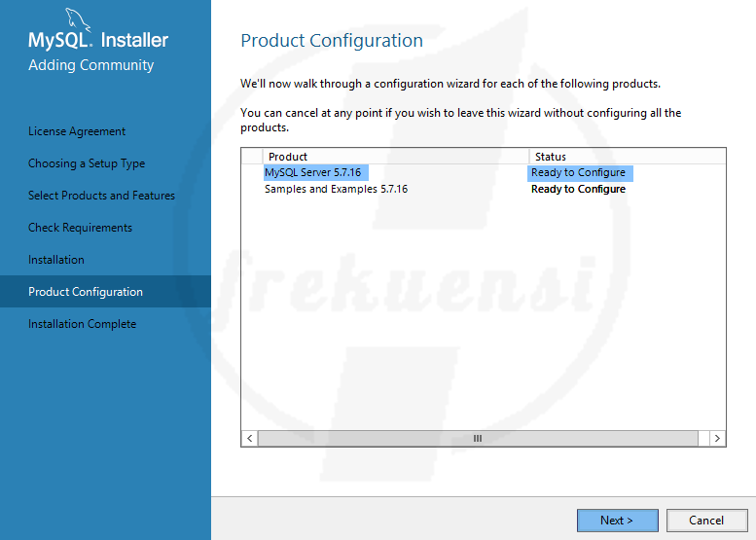Click the Product Configuration page heading
The height and width of the screenshot is (540, 756).
point(332,41)
